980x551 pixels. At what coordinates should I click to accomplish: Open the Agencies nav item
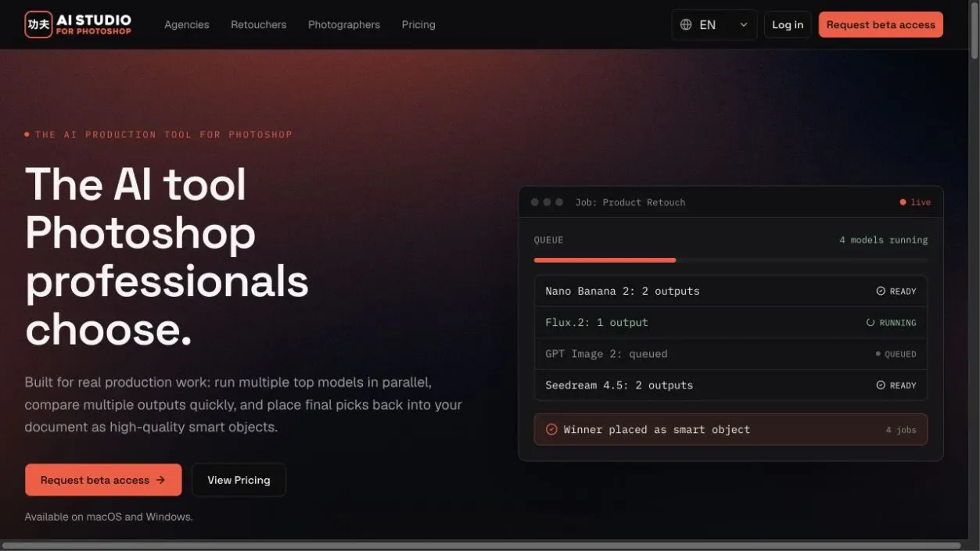coord(187,25)
